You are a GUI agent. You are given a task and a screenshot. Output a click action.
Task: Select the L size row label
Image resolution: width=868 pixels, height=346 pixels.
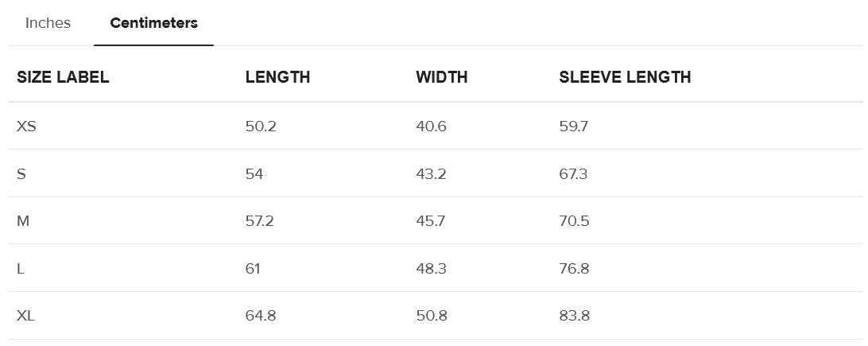[21, 268]
